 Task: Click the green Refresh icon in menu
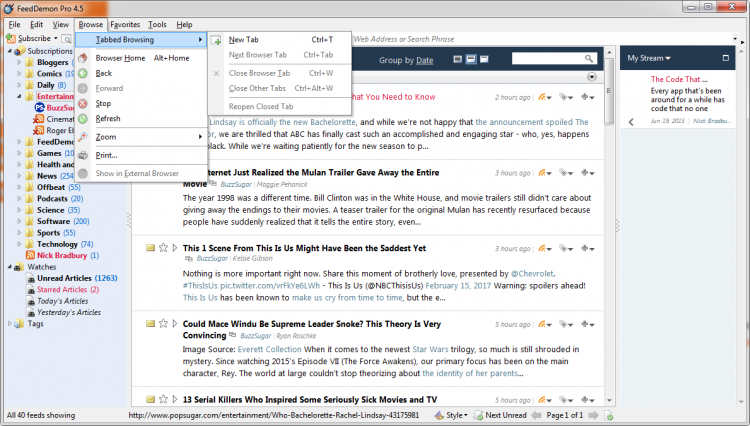83,119
